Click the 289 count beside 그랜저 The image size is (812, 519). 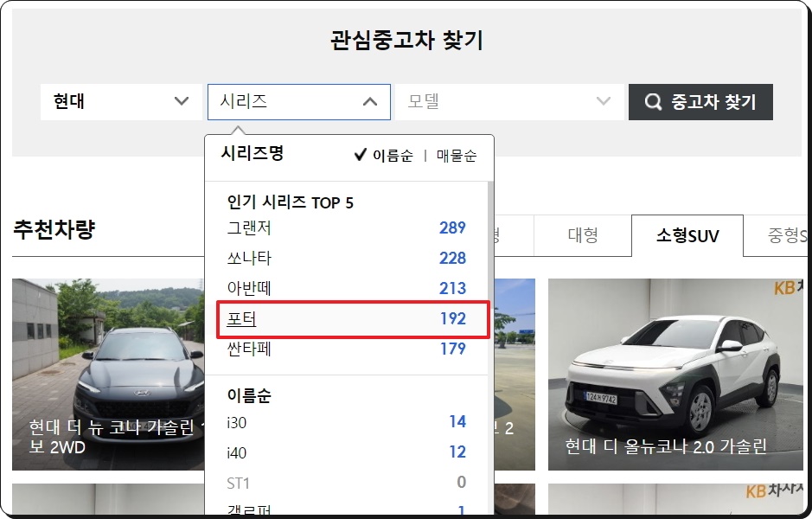point(452,227)
